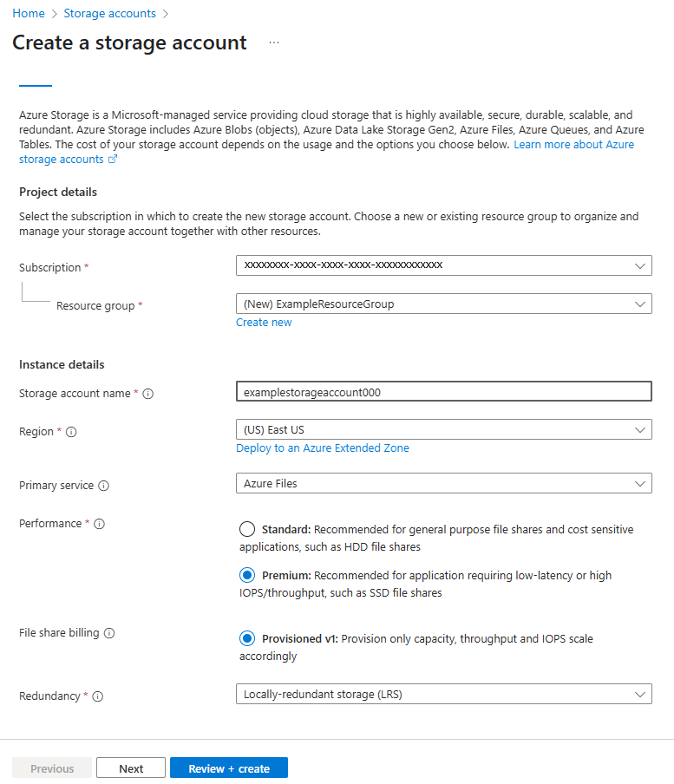
Task: Go to Home in breadcrumb
Action: (29, 14)
